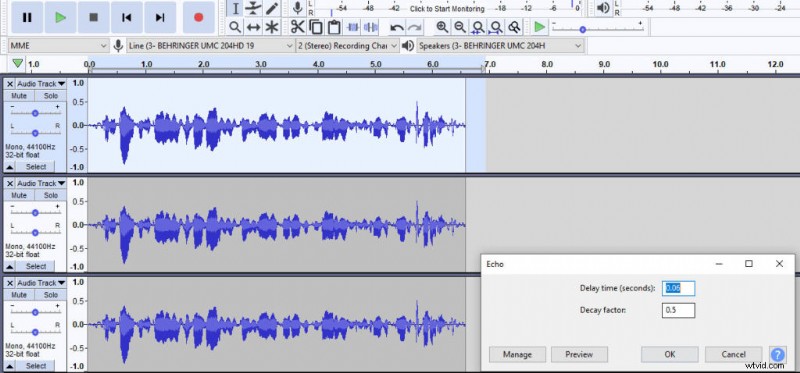Image resolution: width=800 pixels, height=373 pixels.
Task: Click the playback meter speaker icon
Action: coord(604,8)
